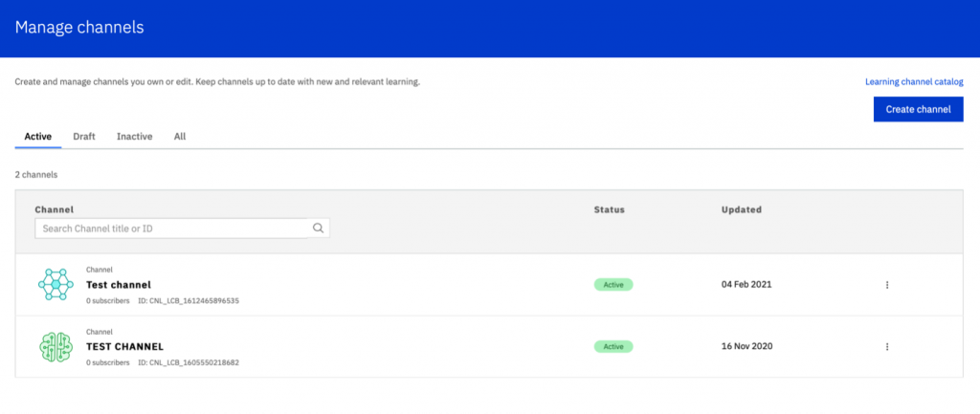Click the Create channel button
This screenshot has height=414, width=980.
918,109
